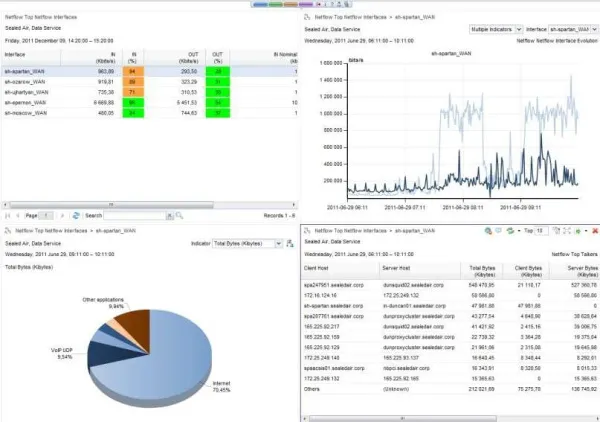The image size is (600, 422).
Task: Click the magnifier search icon beside search box
Action: [176, 215]
